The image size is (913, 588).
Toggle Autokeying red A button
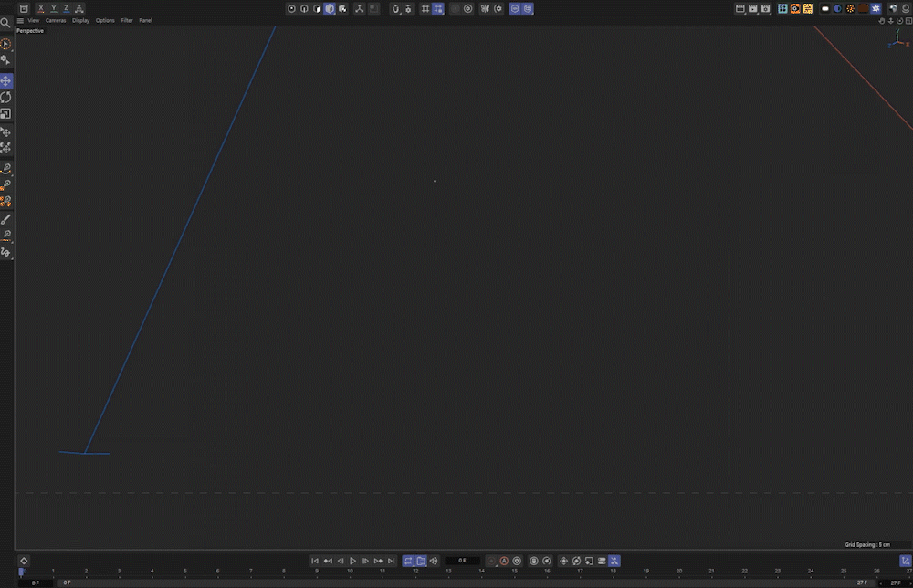[504, 561]
